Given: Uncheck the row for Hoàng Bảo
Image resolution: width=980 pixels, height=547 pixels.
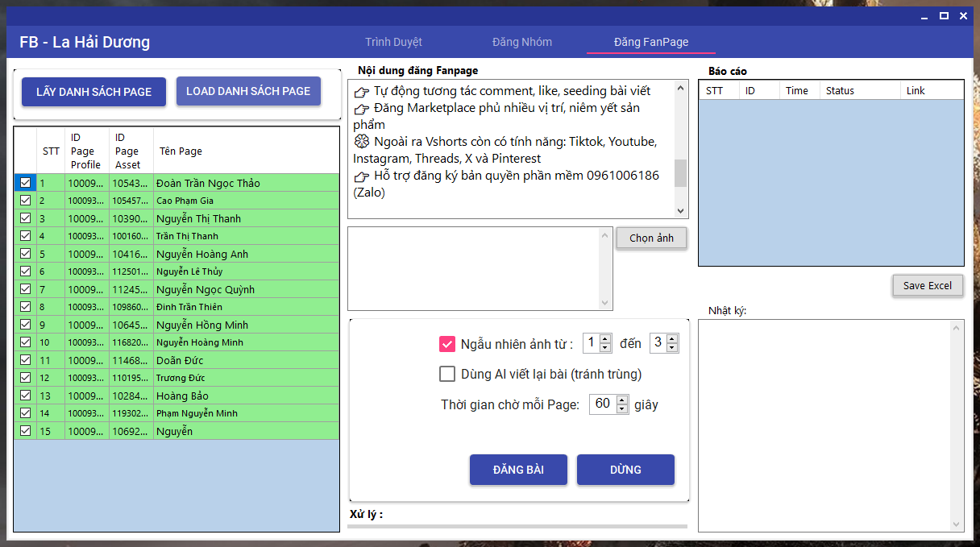Looking at the screenshot, I should [25, 396].
